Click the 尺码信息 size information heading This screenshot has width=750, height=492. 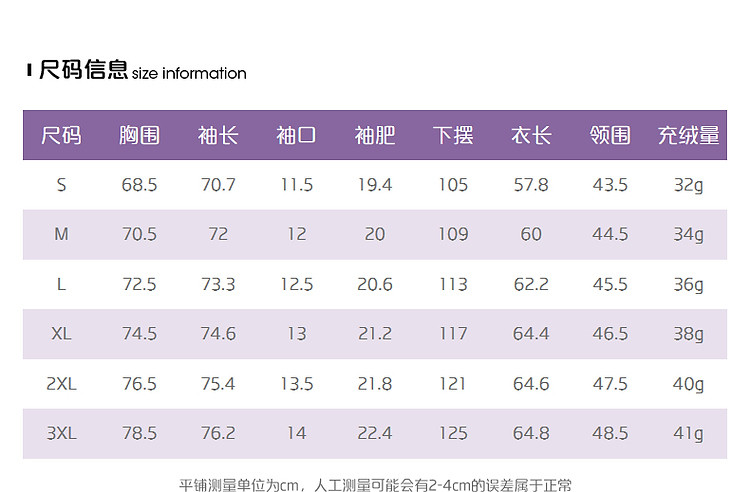point(137,71)
